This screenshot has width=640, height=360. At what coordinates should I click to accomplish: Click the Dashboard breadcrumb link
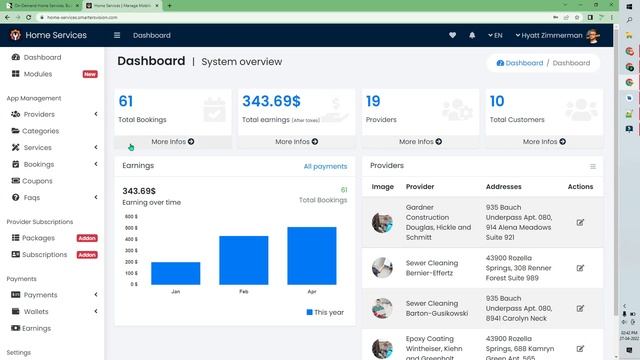520,63
